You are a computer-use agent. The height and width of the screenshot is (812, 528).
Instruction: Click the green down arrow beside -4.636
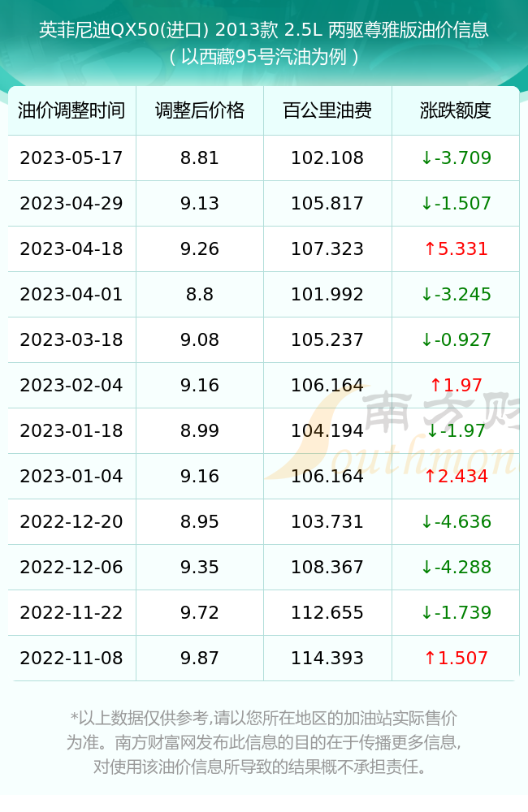426,521
